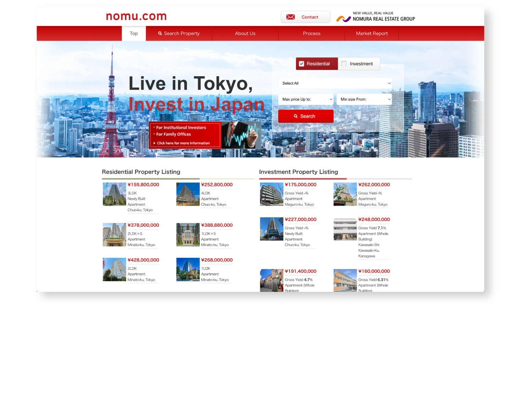Image resolution: width=532 pixels, height=411 pixels.
Task: Open thumbnail of ¥160,000,000 property
Action: point(345,281)
